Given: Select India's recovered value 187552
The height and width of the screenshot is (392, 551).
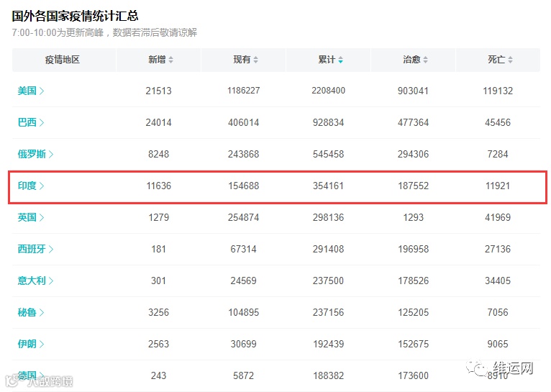Looking at the screenshot, I should coord(413,186).
